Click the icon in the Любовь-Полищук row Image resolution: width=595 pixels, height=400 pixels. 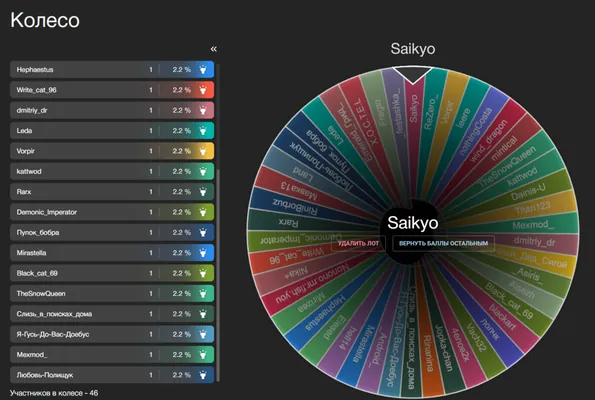pyautogui.click(x=203, y=375)
